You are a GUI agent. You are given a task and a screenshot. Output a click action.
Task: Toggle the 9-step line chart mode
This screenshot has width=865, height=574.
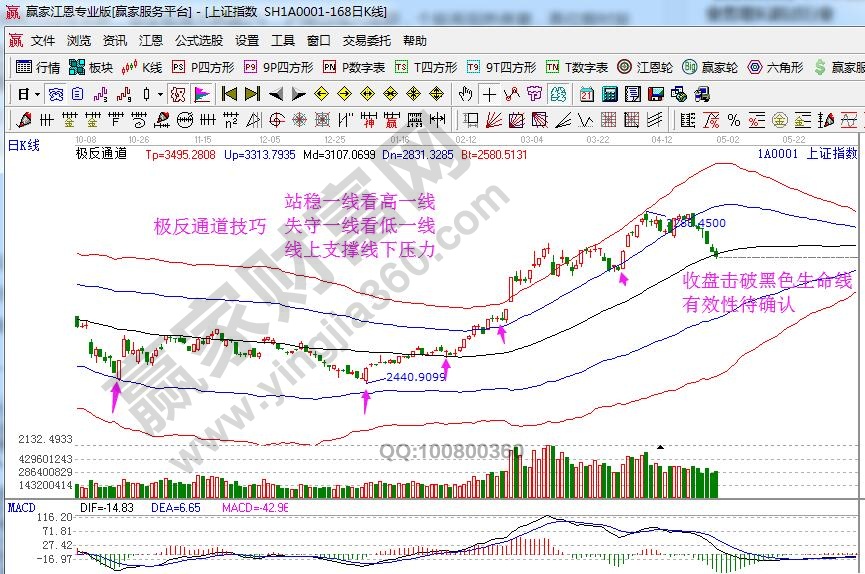click(x=125, y=94)
